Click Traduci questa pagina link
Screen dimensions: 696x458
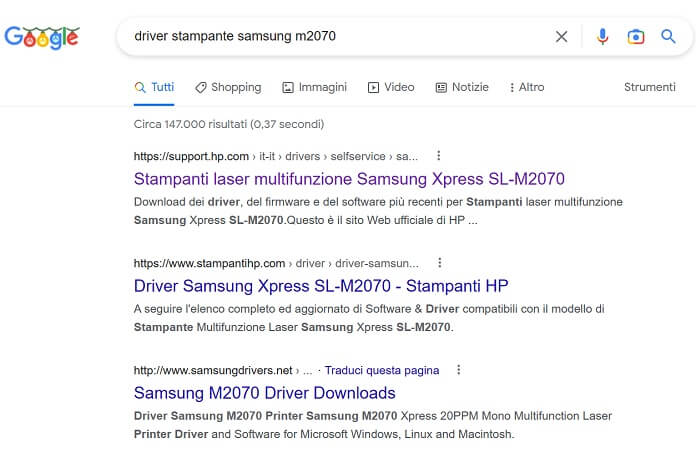click(382, 370)
